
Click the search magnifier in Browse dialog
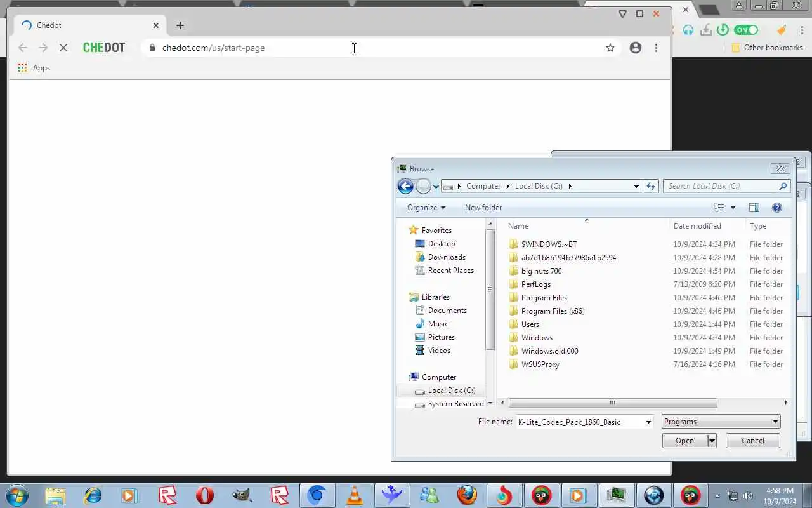783,186
